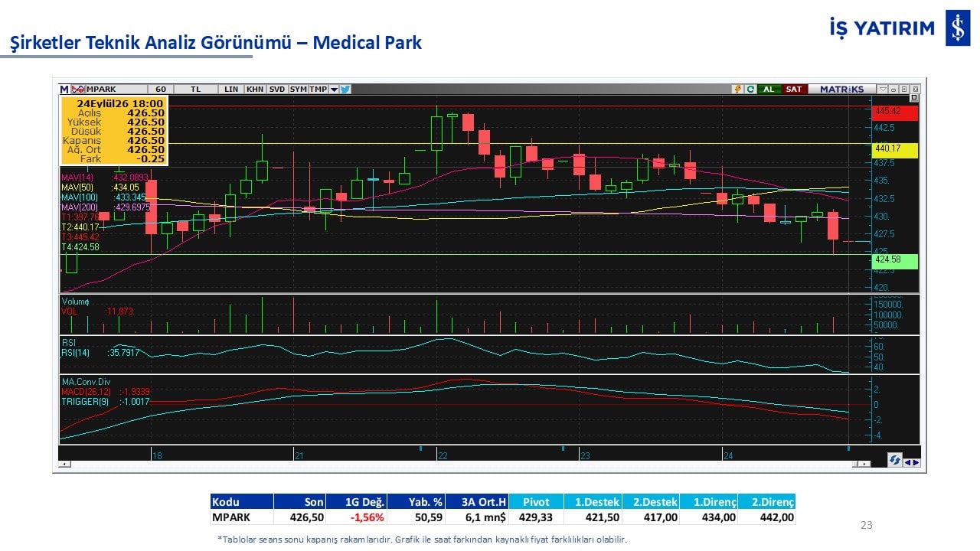Click the blue right arrow navigation icon
This screenshot has width=980, height=551.
pos(916,462)
